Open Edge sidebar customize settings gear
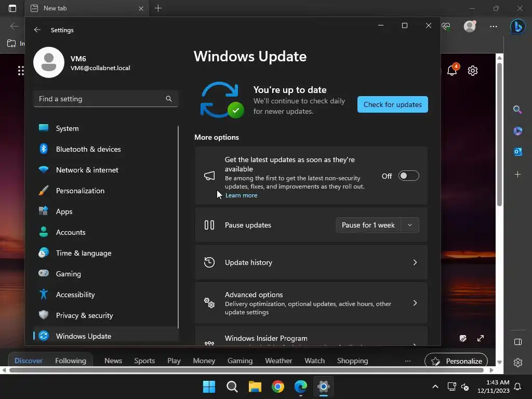 [x=518, y=362]
